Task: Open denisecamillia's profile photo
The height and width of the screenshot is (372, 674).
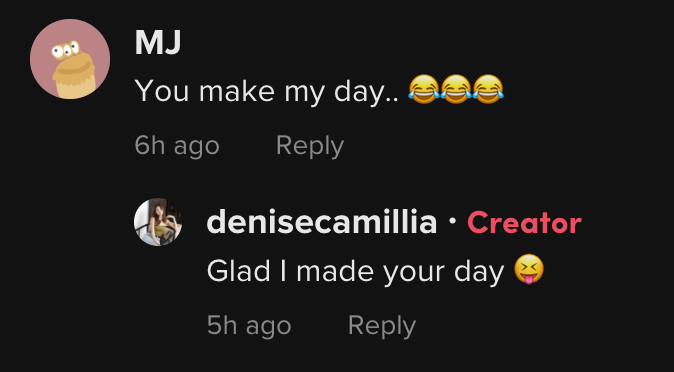Action: click(158, 222)
